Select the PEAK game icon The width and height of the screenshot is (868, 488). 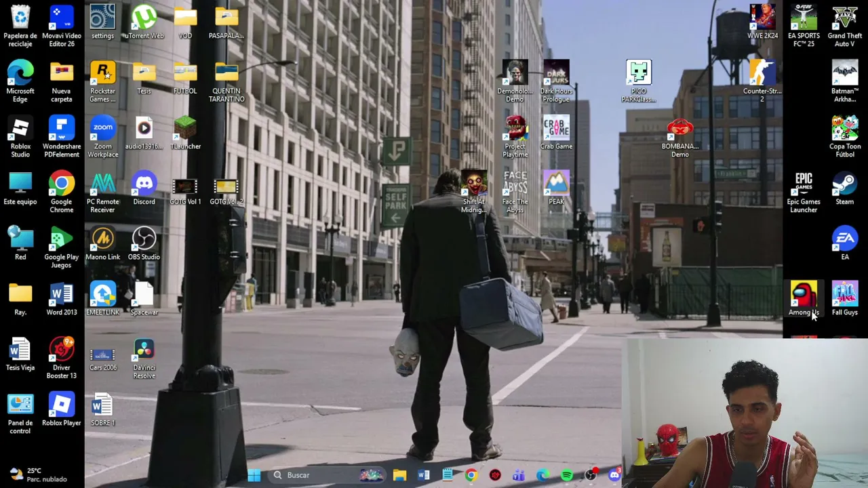[556, 188]
